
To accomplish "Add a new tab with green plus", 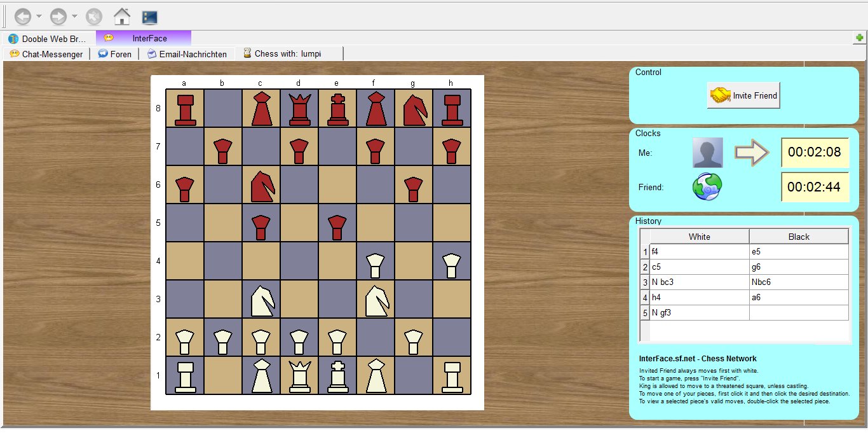I will pos(860,38).
